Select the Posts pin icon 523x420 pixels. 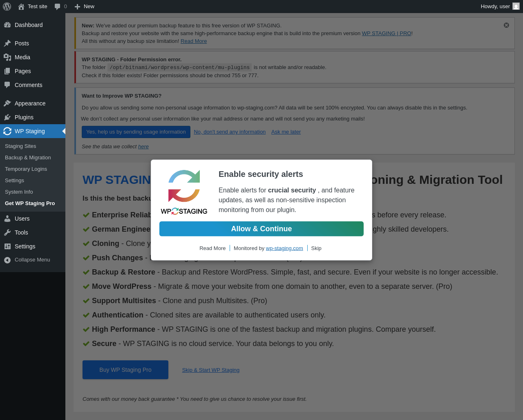click(7, 43)
